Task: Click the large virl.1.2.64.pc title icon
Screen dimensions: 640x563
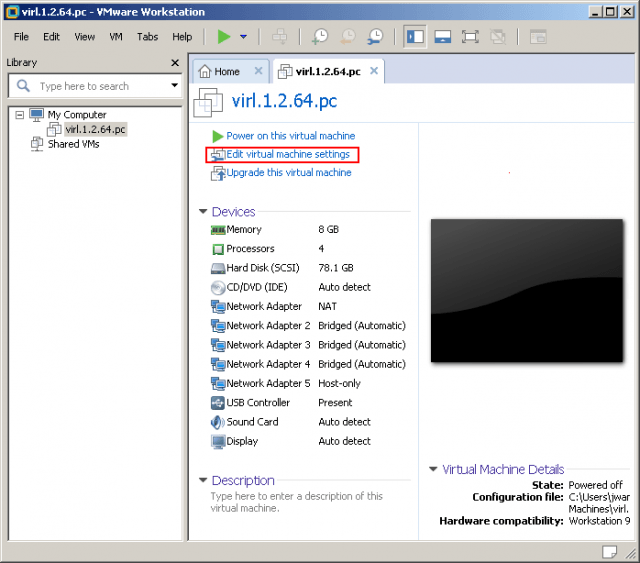Action: click(208, 102)
